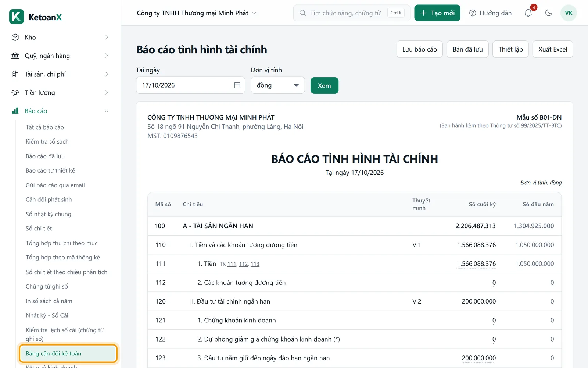Click the Tạo mới button

437,13
